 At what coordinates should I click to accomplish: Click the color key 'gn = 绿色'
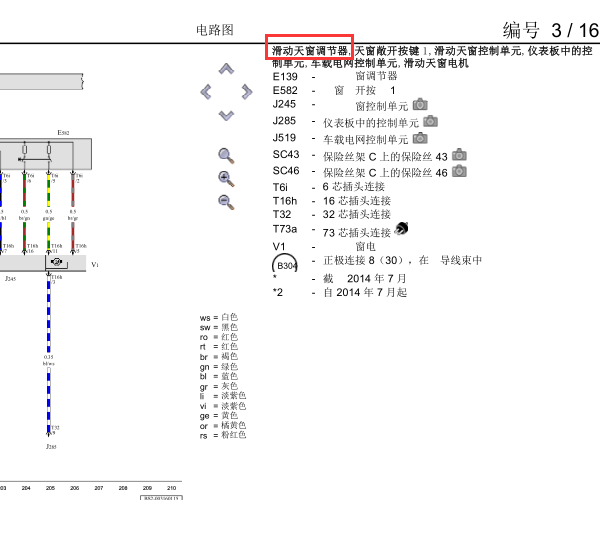coord(219,366)
